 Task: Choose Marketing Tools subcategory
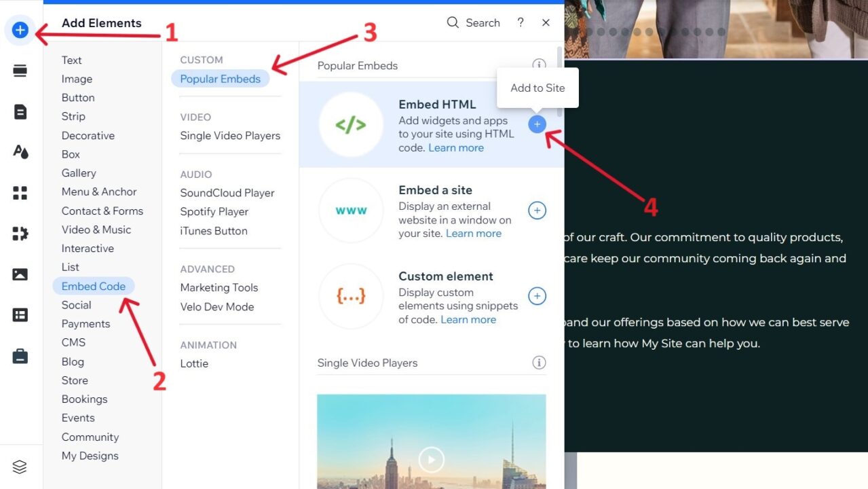219,288
